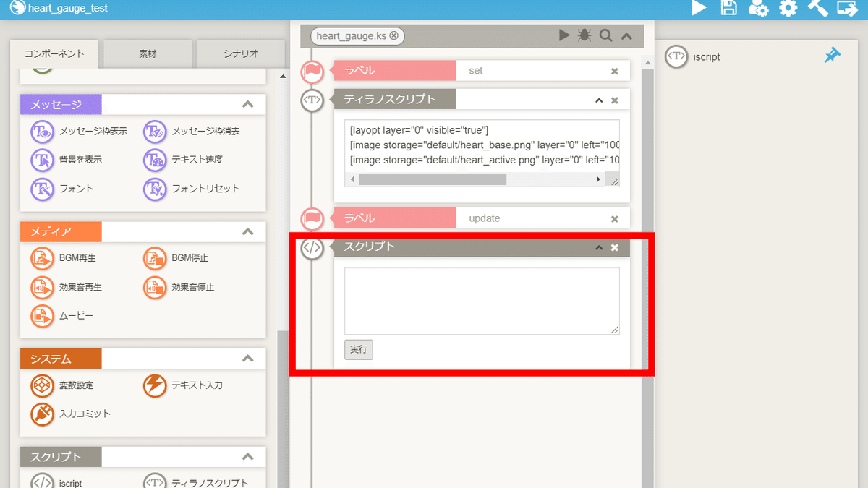The height and width of the screenshot is (488, 868).
Task: Click the horizontal scrollbar in ティラノスクリプト editor
Action: pyautogui.click(x=433, y=179)
